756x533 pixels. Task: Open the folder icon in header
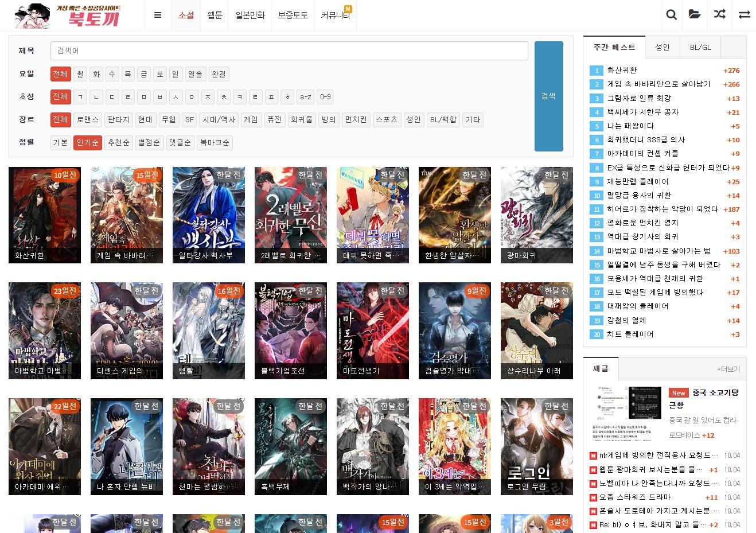pos(695,15)
